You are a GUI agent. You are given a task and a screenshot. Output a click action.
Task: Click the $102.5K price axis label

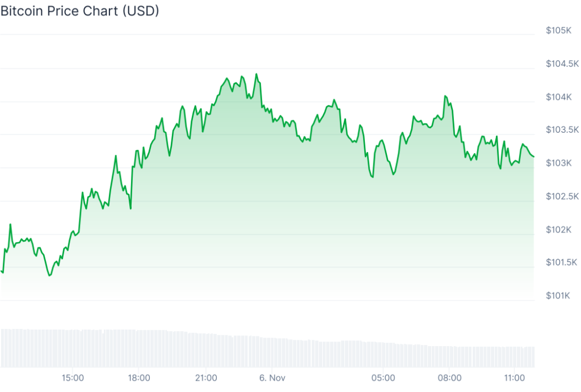click(x=561, y=196)
